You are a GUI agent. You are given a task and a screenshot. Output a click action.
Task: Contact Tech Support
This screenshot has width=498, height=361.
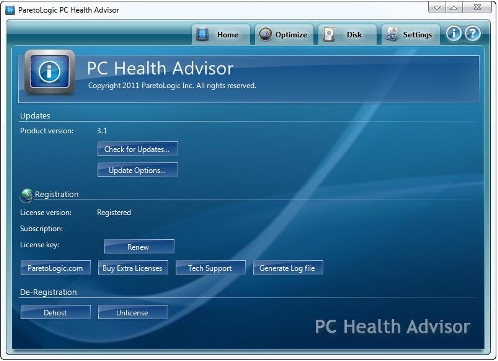[x=211, y=268]
